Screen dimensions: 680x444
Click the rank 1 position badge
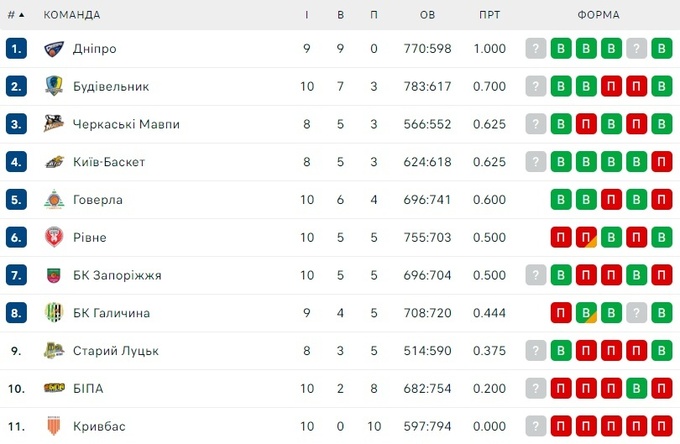click(16, 49)
